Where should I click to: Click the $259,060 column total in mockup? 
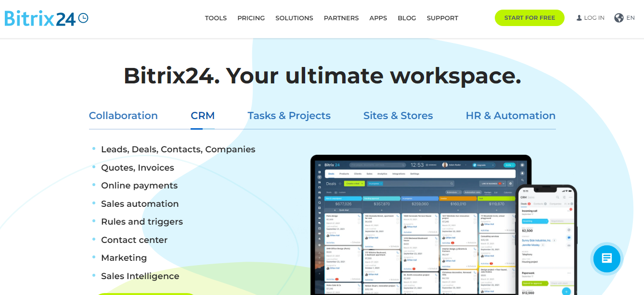click(x=420, y=204)
